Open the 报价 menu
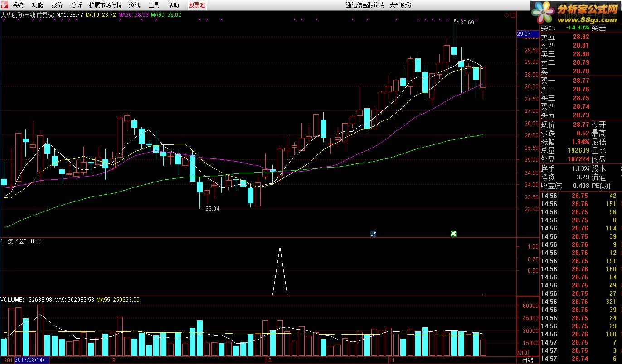 [57, 5]
